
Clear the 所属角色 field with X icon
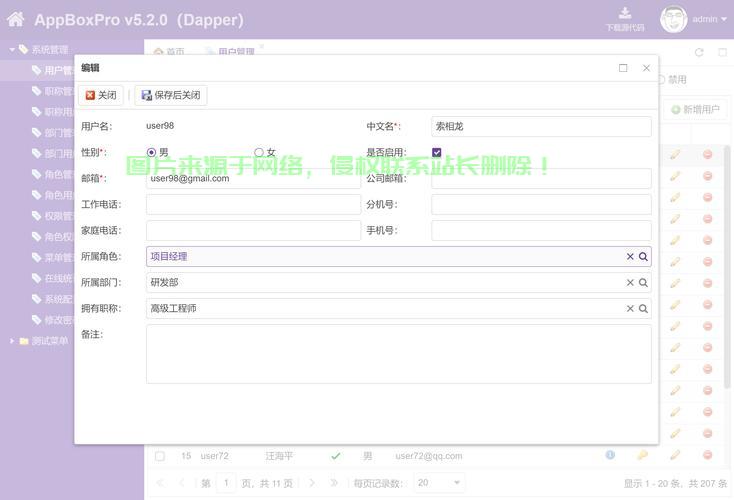click(630, 257)
